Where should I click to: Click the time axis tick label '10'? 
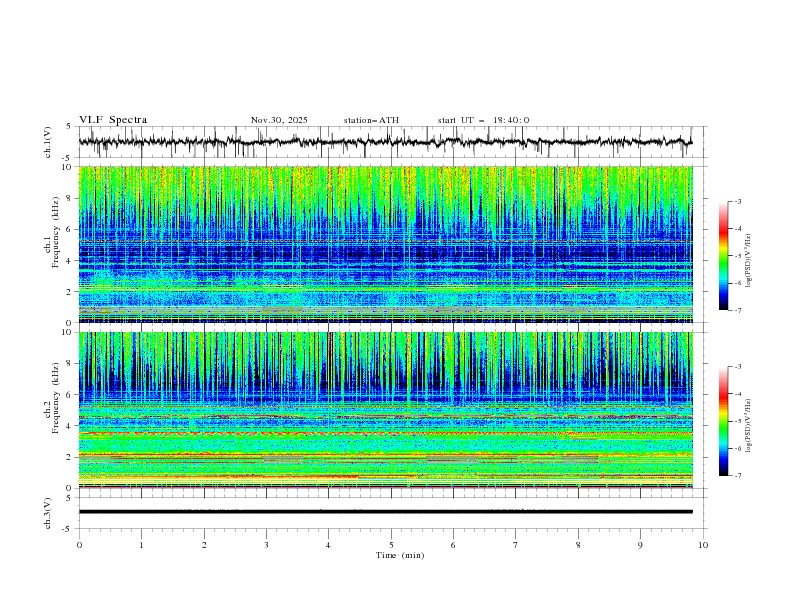703,545
